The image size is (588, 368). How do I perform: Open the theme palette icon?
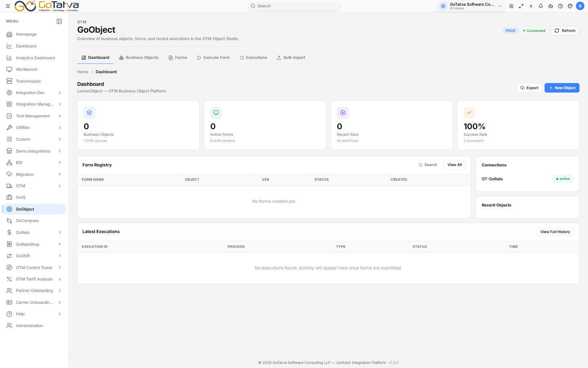[570, 6]
